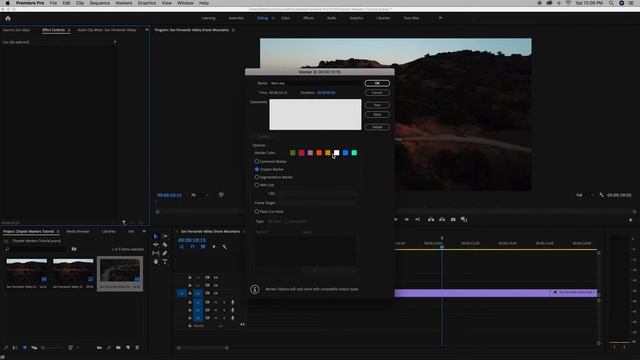Switch Project panel to icon view

[24, 348]
